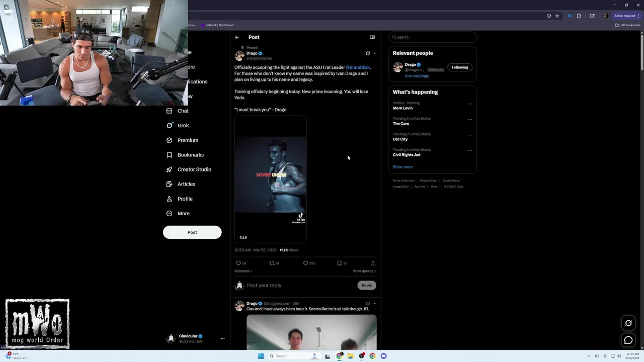644x362 pixels.
Task: Open Clavicular account options menu
Action: pos(222,339)
